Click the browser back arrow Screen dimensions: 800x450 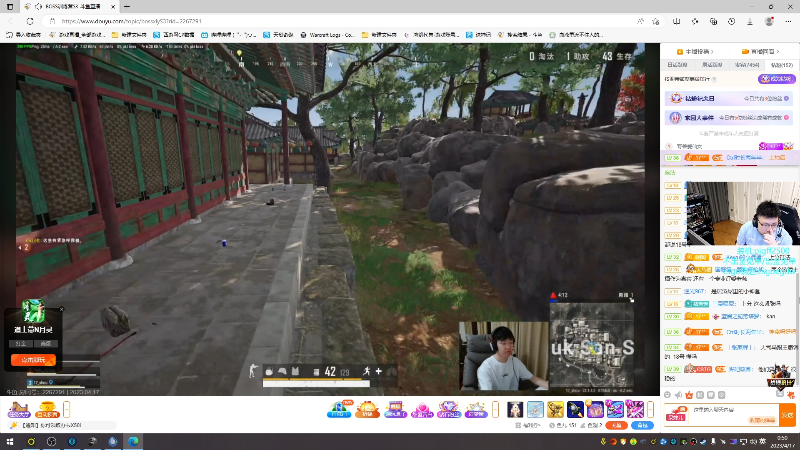coord(11,21)
